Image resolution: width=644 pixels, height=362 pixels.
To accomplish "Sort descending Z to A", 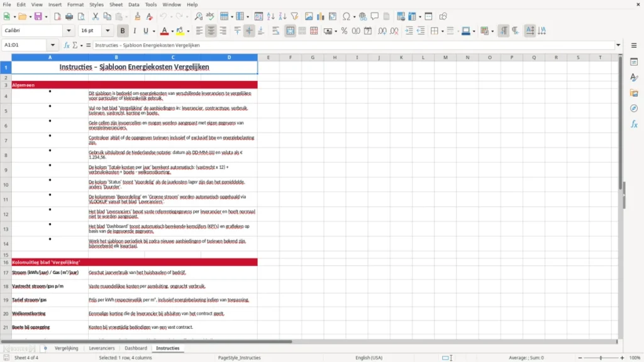I will [282, 16].
